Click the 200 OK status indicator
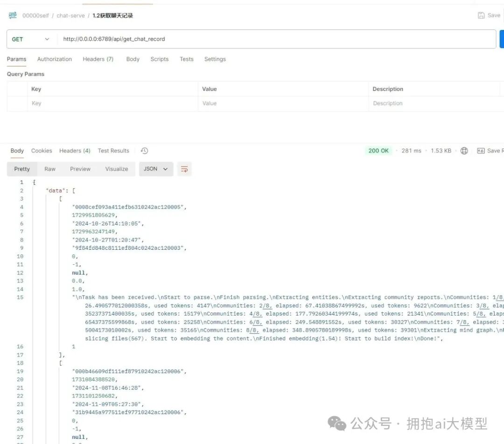This screenshot has height=444, width=504. pyautogui.click(x=378, y=150)
